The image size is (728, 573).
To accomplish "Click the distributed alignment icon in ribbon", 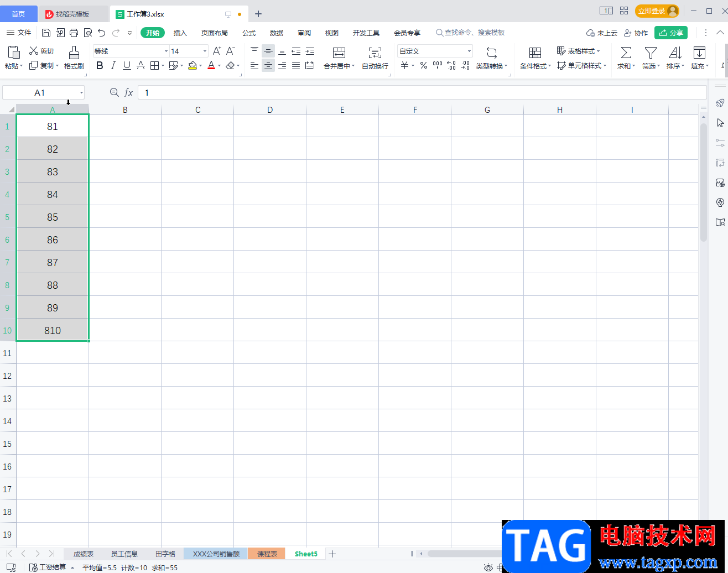I will coord(310,66).
